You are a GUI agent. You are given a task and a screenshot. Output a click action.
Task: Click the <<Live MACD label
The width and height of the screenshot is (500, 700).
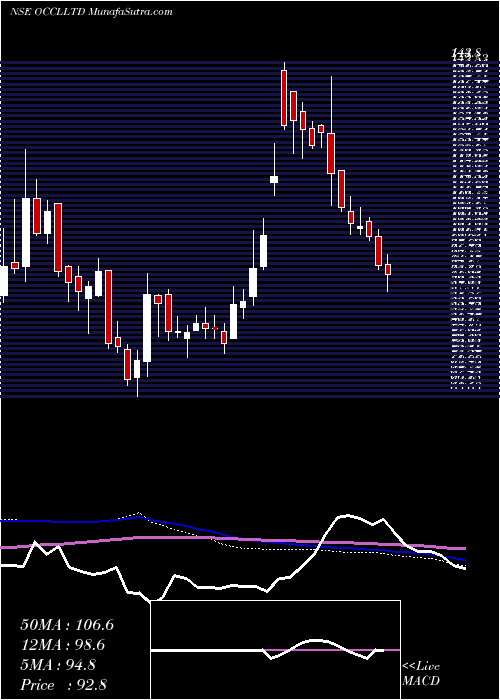click(421, 674)
